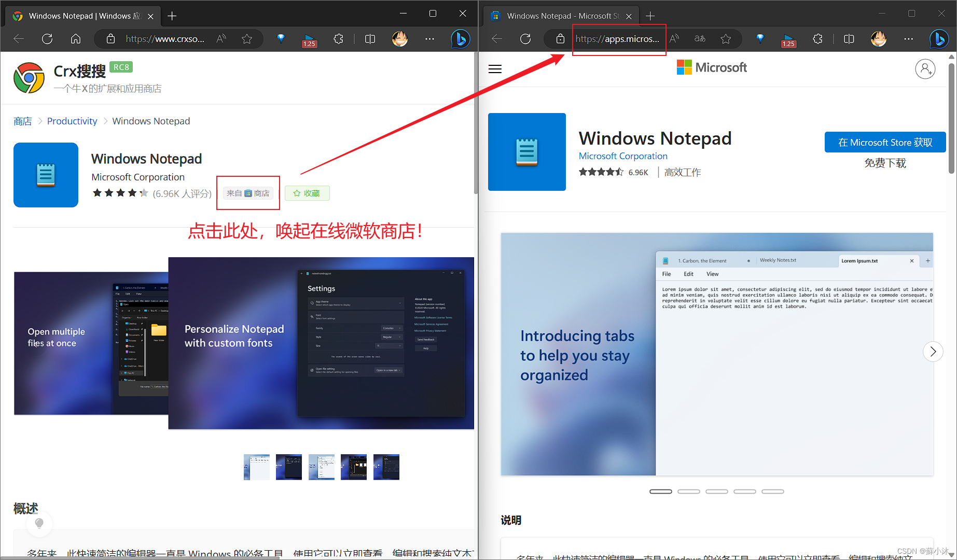
Task: Select fifth screenshot thumbnail on Crx page
Action: [386, 467]
